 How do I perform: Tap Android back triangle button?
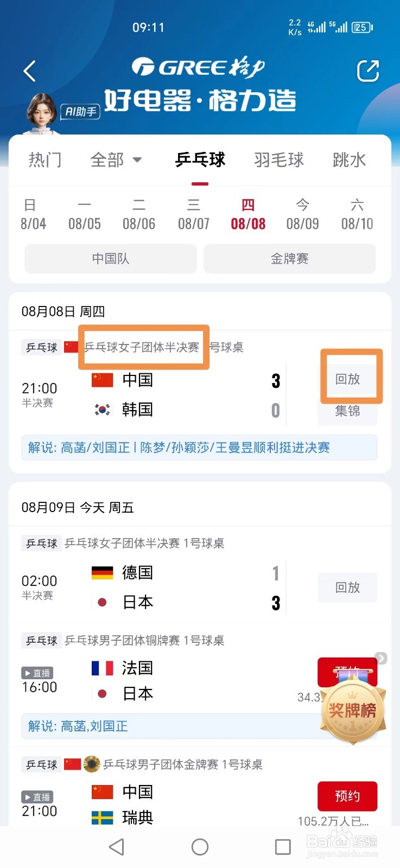point(117,847)
